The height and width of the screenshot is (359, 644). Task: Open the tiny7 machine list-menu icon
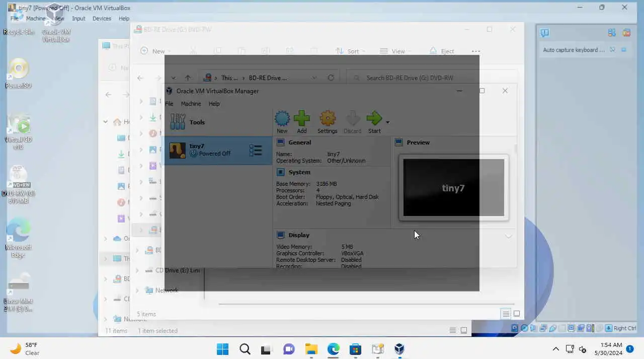(256, 150)
